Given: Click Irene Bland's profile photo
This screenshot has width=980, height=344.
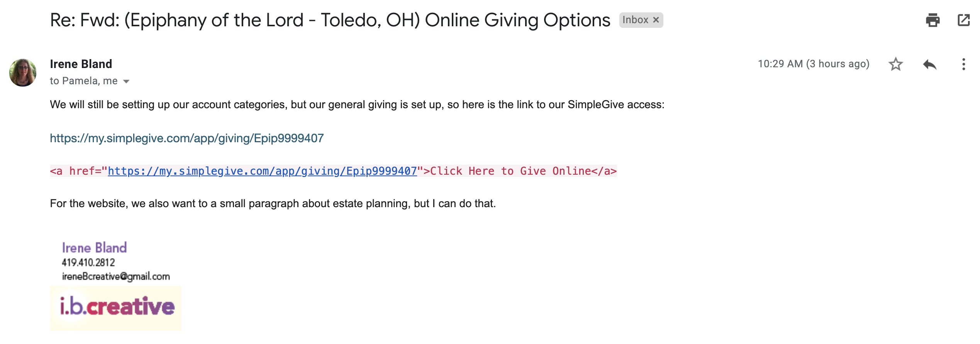Looking at the screenshot, I should click(23, 72).
